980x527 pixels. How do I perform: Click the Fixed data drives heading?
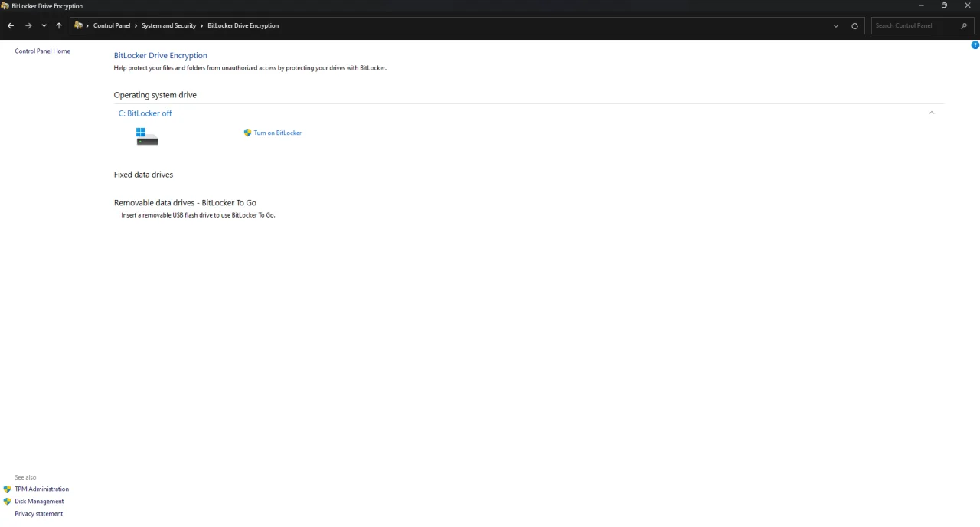pos(143,175)
